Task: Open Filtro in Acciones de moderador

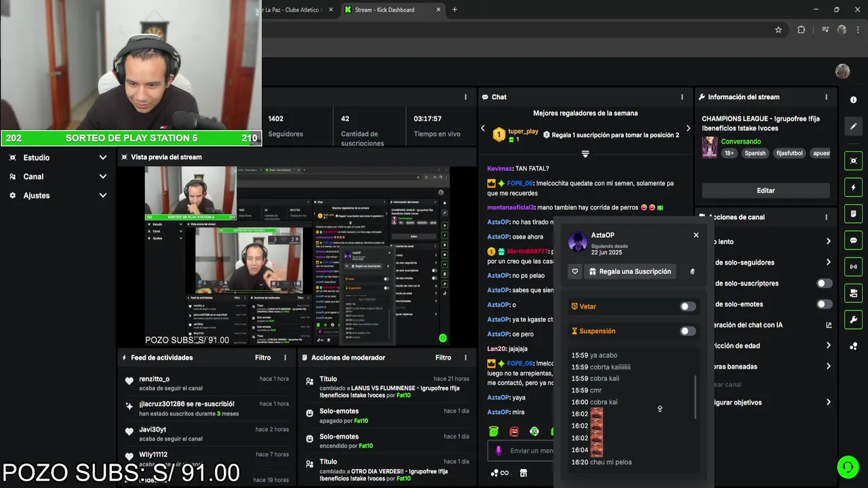Action: point(443,357)
